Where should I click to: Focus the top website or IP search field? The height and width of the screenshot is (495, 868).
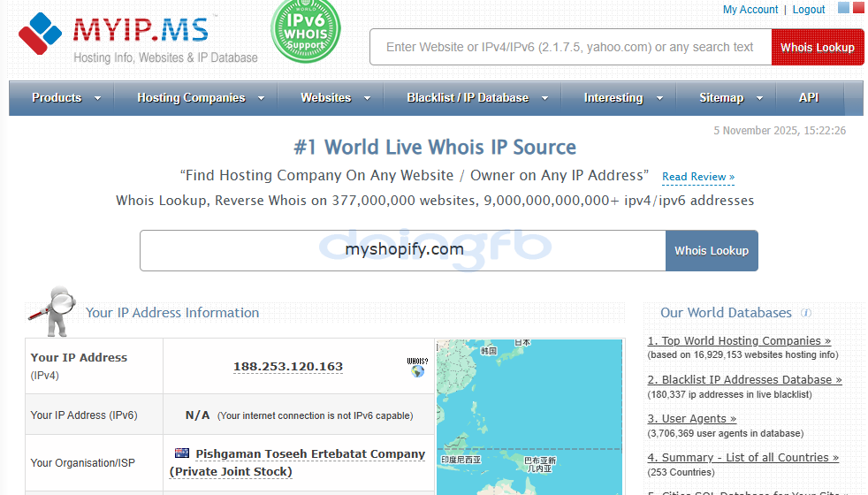click(x=570, y=48)
